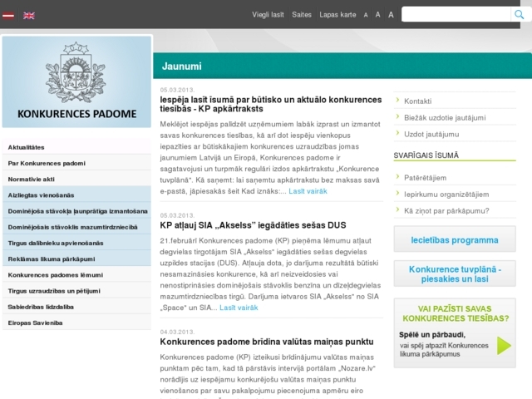Open KP atļauj SIA Akselss headline
The image size is (532, 399).
coord(253,225)
